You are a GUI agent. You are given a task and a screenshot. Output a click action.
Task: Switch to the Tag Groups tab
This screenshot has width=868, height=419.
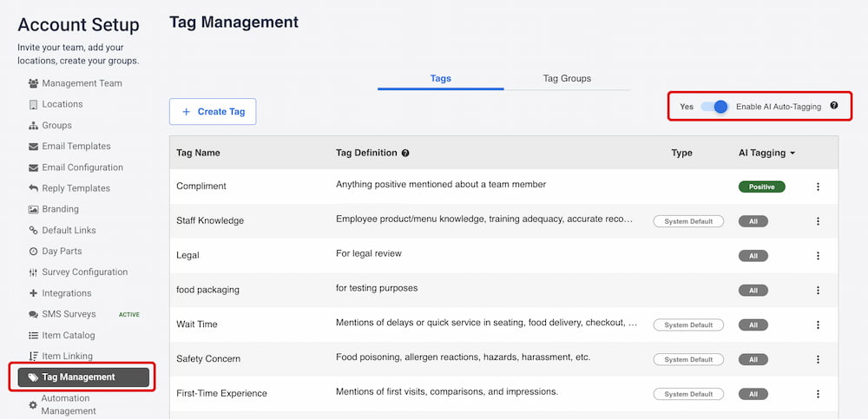click(x=567, y=79)
